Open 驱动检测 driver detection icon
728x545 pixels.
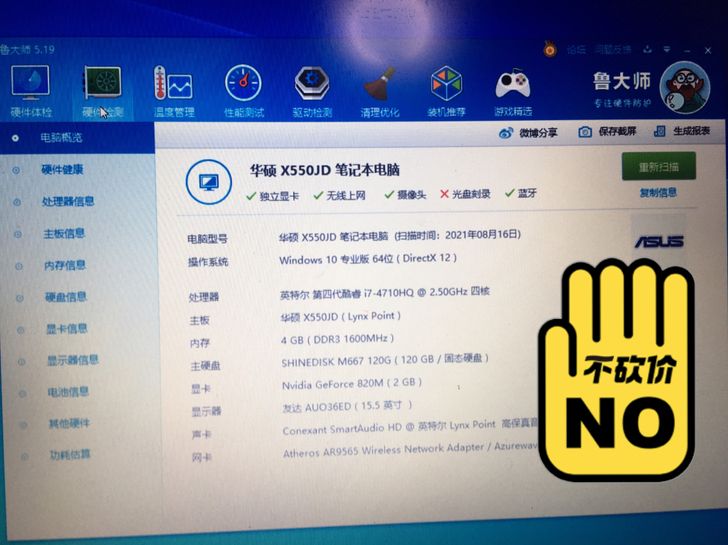pos(312,84)
